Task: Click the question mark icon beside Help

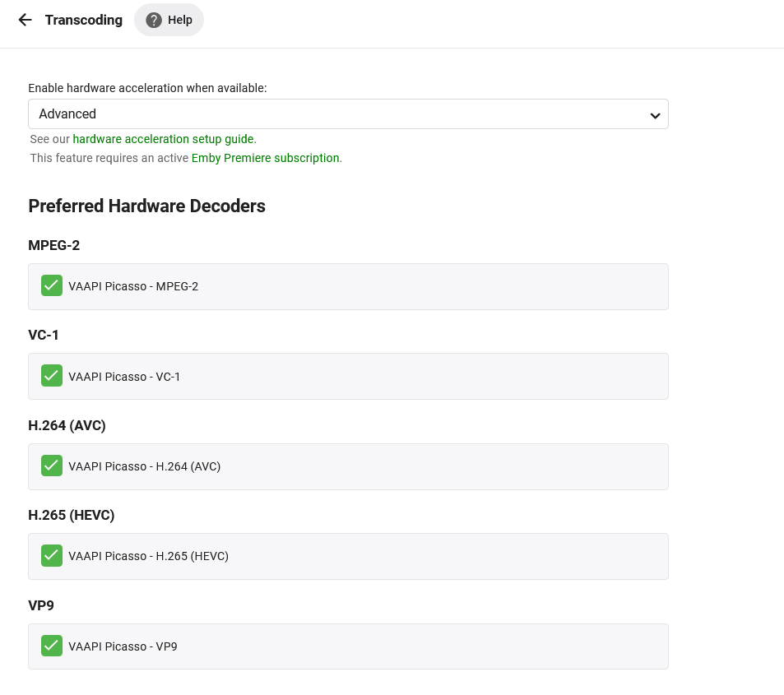Action: 154,20
